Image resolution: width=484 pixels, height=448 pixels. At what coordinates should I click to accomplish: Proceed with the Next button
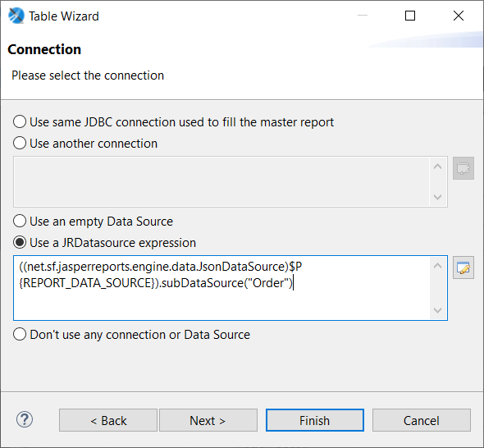click(208, 420)
